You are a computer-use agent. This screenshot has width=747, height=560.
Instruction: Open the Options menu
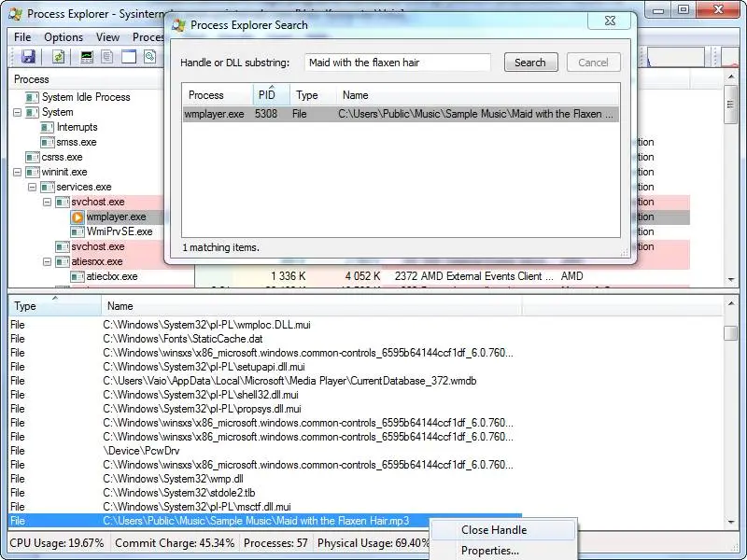pos(63,36)
